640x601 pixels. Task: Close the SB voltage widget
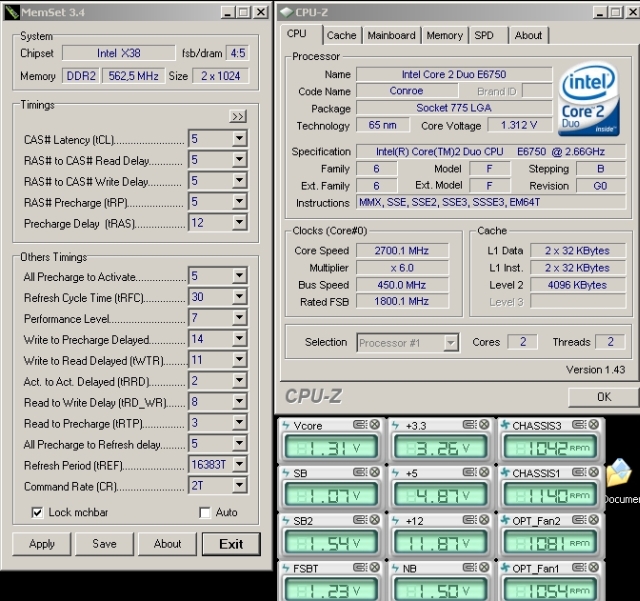click(374, 472)
